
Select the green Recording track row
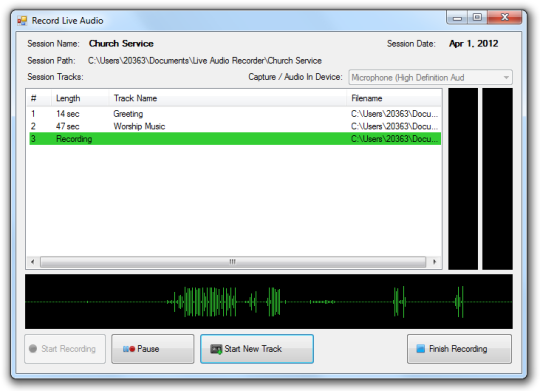(x=235, y=139)
